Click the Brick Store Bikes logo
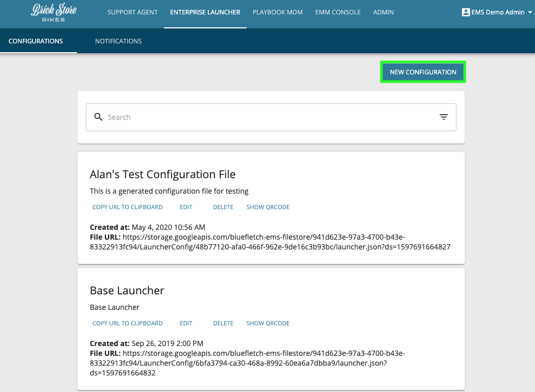 pos(54,12)
